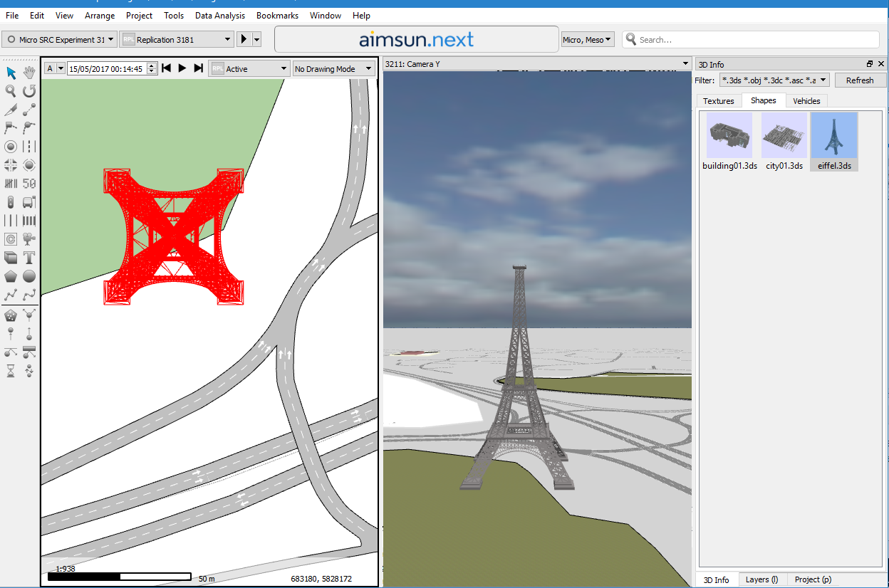Switch to the Textures tab
Viewport: 889px width, 588px height.
(x=719, y=100)
